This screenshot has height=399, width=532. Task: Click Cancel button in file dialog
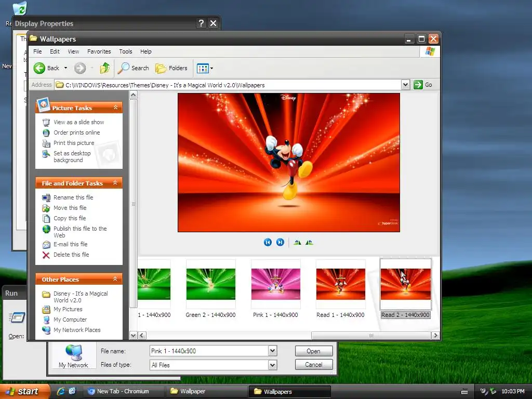(313, 365)
